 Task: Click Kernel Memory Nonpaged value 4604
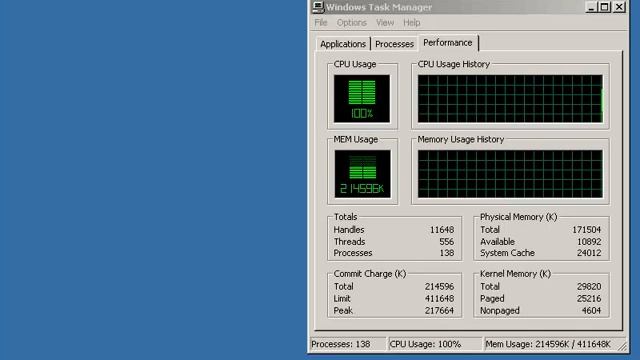[591, 311]
